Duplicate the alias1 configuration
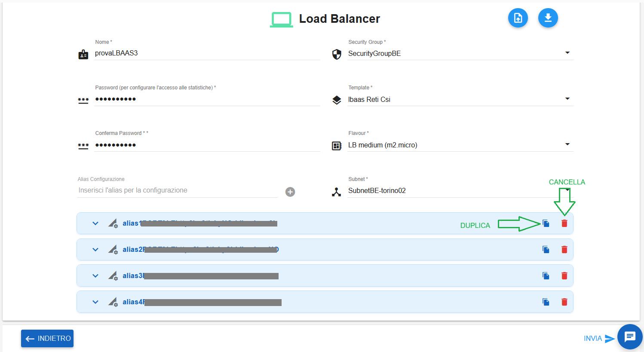 click(x=546, y=223)
